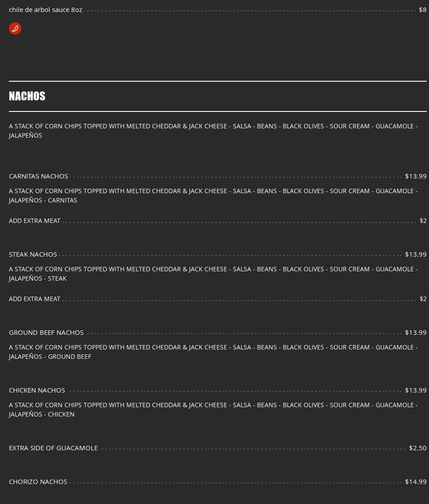Open the STEAK NACHOS menu item
The image size is (429, 504).
33,254
